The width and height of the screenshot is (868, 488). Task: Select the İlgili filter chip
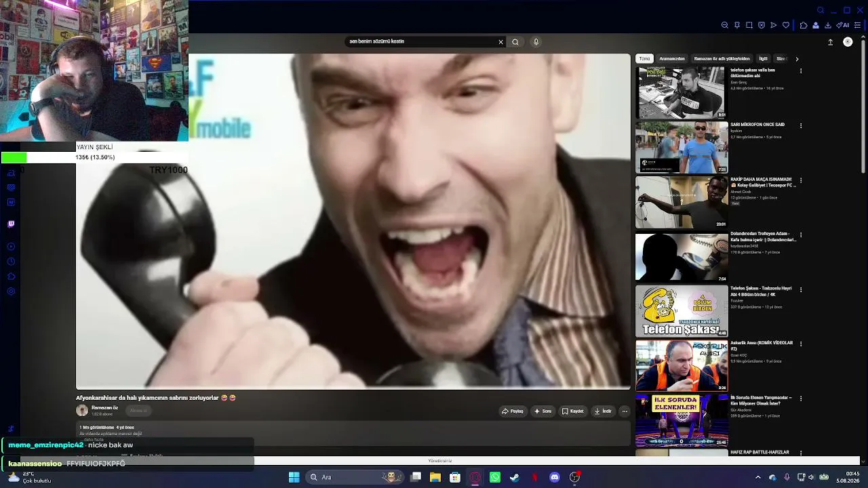763,59
